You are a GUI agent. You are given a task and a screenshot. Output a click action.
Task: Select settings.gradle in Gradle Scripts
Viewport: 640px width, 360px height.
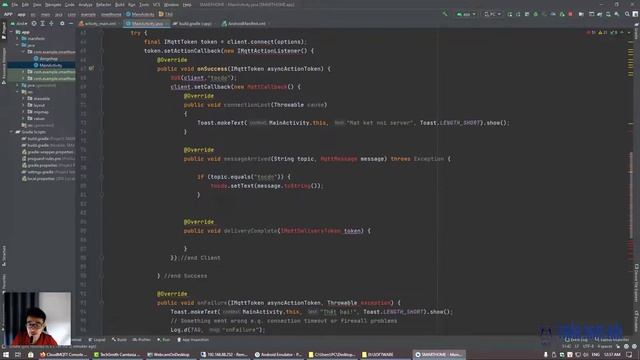click(x=48, y=172)
